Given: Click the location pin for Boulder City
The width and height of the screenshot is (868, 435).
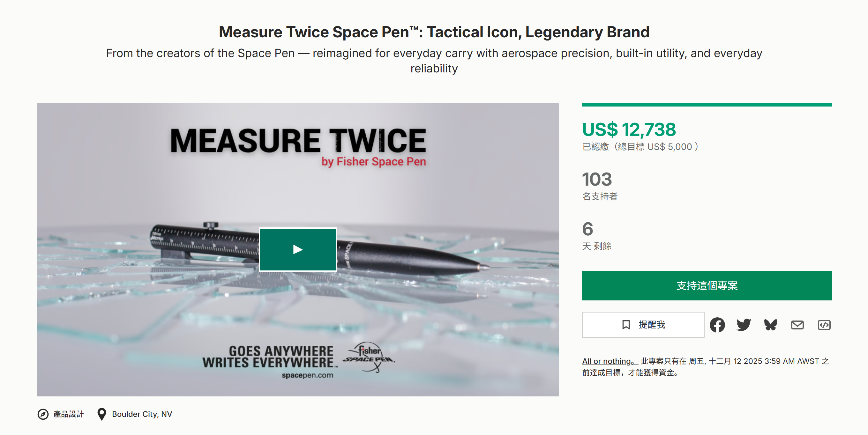Looking at the screenshot, I should pyautogui.click(x=101, y=414).
